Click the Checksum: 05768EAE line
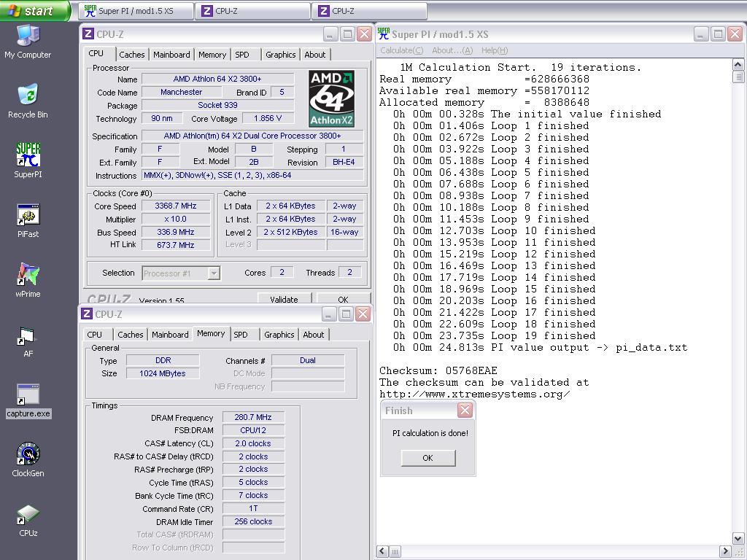Screen dimensions: 747x560 (438, 370)
